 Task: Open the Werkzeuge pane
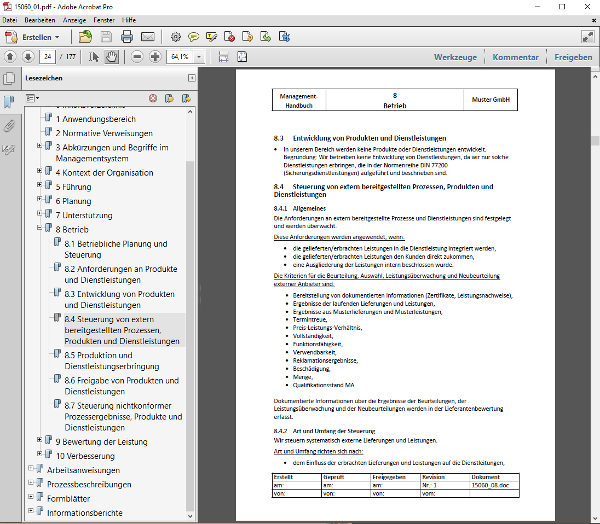pos(455,57)
